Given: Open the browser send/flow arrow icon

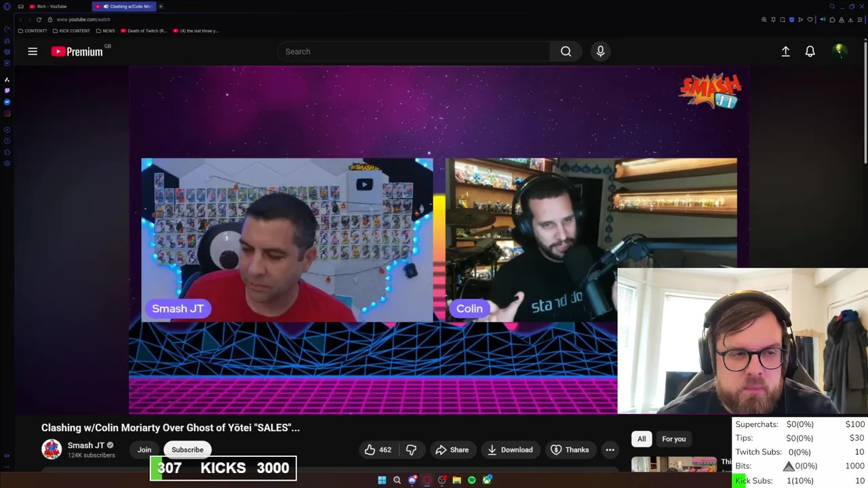Looking at the screenshot, I should click(800, 20).
